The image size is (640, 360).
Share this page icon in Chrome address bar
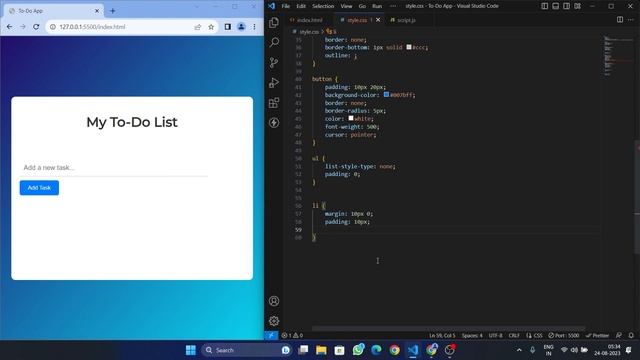[x=198, y=27]
